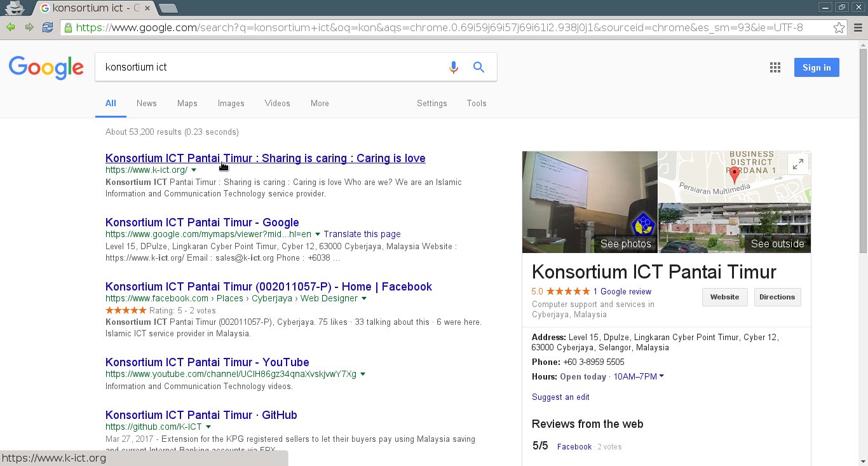Bookmark this page with star icon

pyautogui.click(x=839, y=27)
